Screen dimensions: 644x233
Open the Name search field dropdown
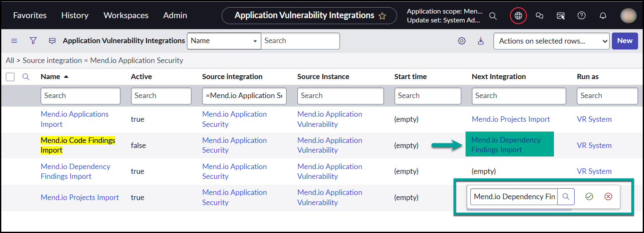tap(224, 41)
